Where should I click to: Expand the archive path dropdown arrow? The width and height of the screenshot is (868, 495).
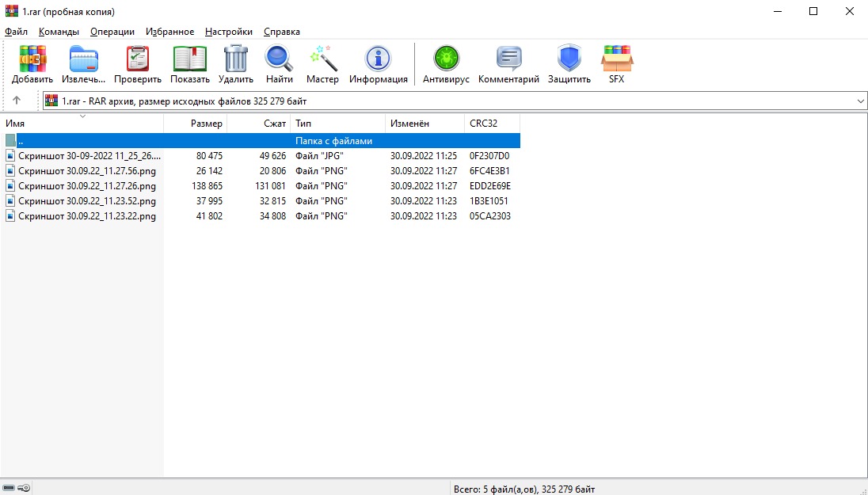pos(861,101)
